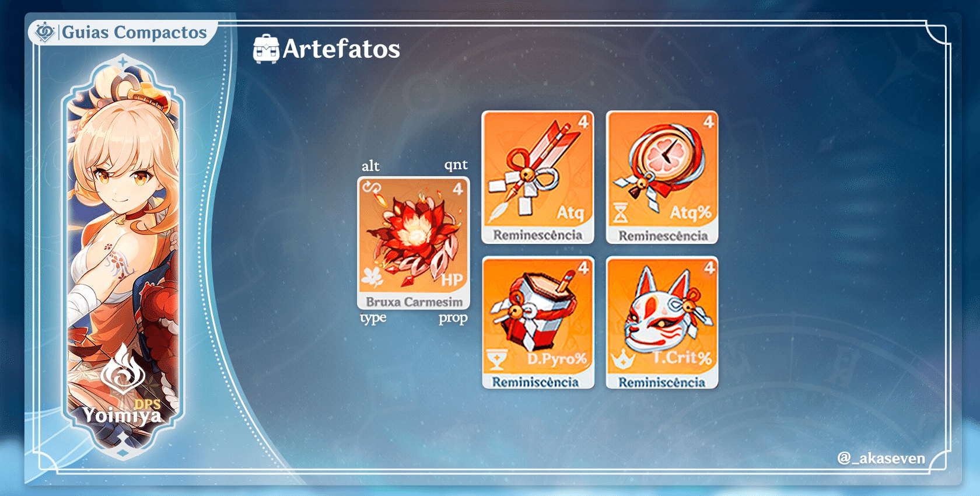Click the Yoimiya character name label

click(x=122, y=415)
